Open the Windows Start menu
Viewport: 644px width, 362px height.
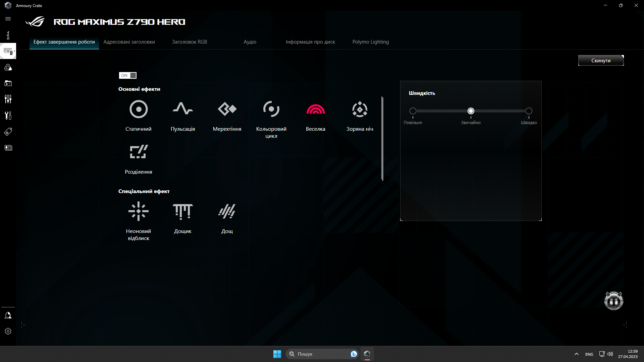point(277,354)
